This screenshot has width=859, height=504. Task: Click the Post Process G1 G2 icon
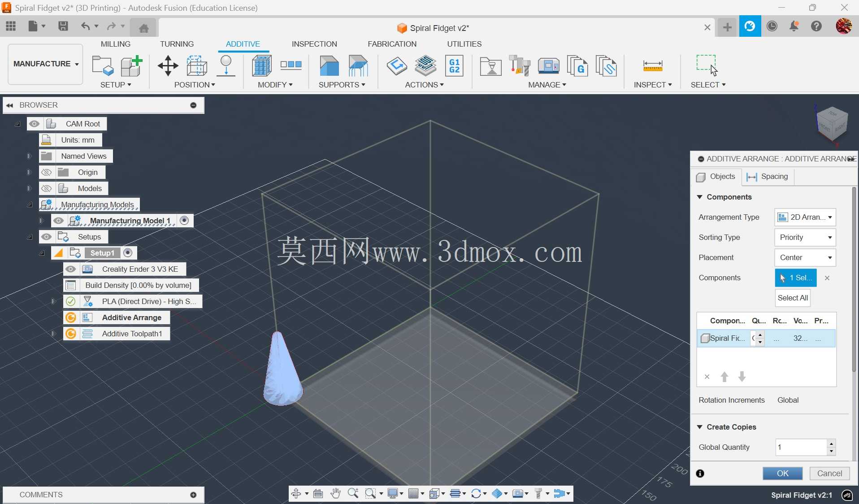pos(454,66)
